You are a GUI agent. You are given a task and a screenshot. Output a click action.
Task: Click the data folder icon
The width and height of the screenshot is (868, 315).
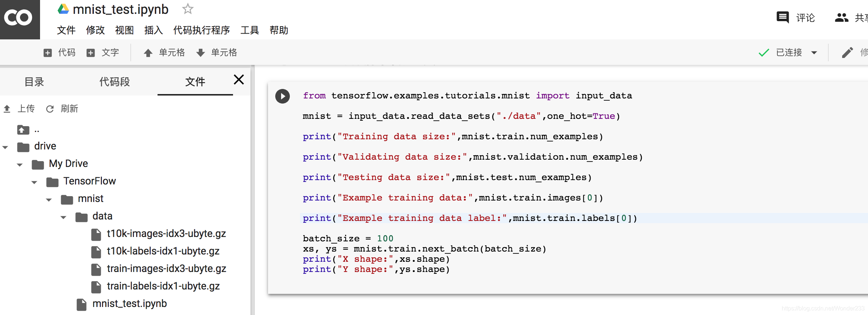coord(82,217)
